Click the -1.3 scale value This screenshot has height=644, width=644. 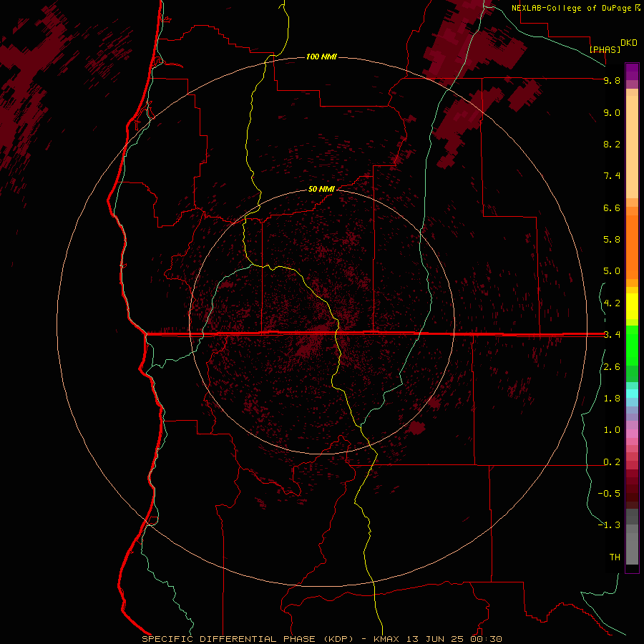(x=609, y=525)
